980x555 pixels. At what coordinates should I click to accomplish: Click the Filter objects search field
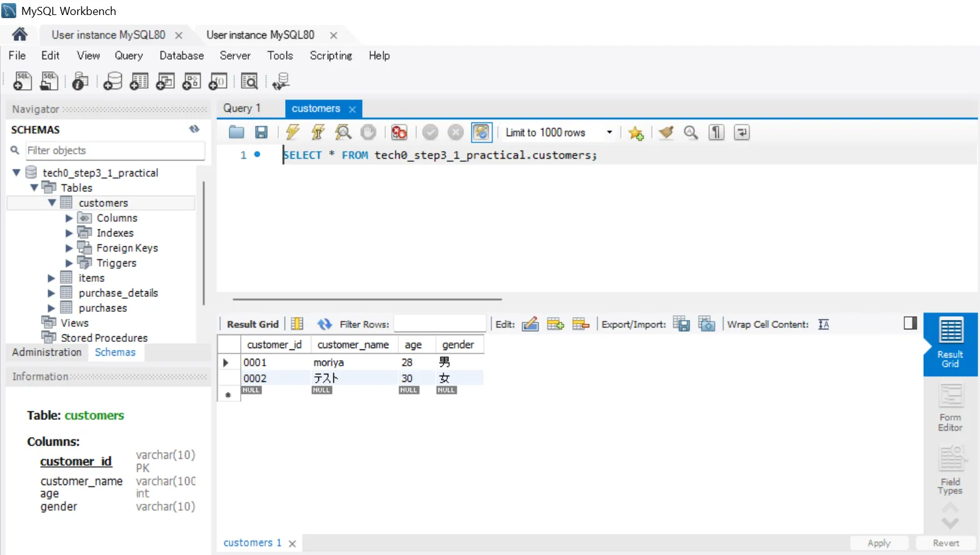(x=114, y=151)
